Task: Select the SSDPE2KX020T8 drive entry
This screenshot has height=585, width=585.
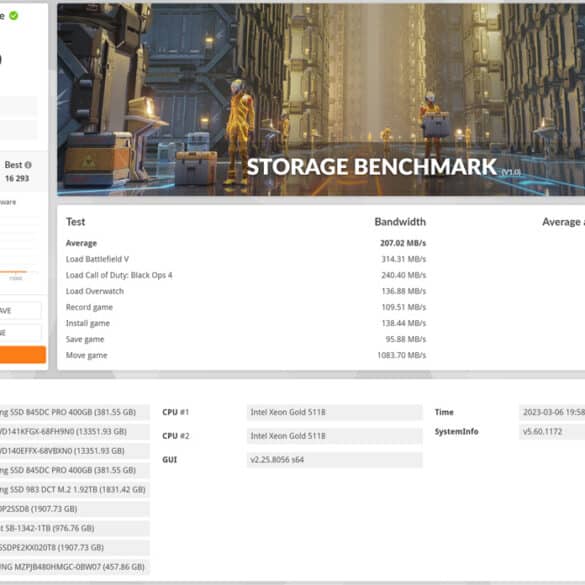Action: click(75, 548)
